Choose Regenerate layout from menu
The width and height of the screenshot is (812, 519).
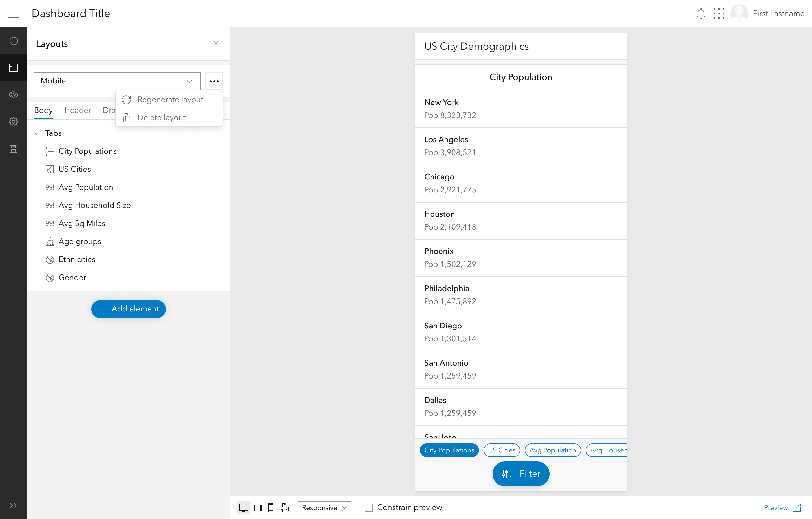pyautogui.click(x=170, y=100)
